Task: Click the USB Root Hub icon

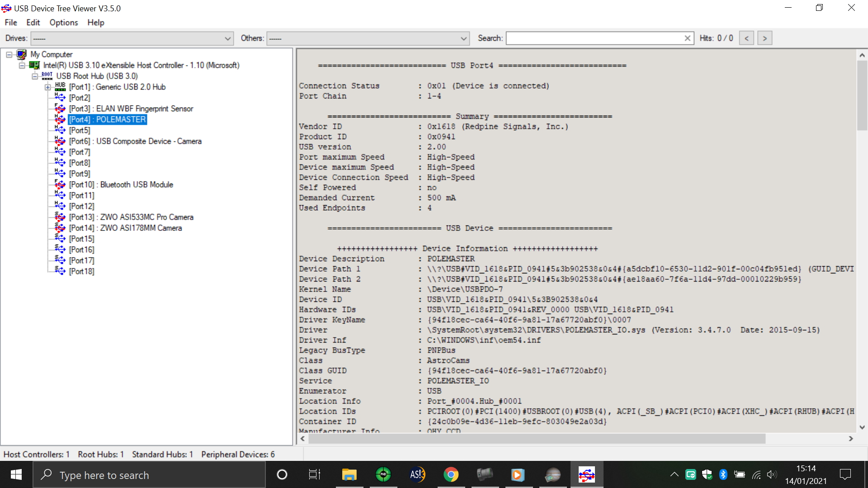Action: click(47, 76)
